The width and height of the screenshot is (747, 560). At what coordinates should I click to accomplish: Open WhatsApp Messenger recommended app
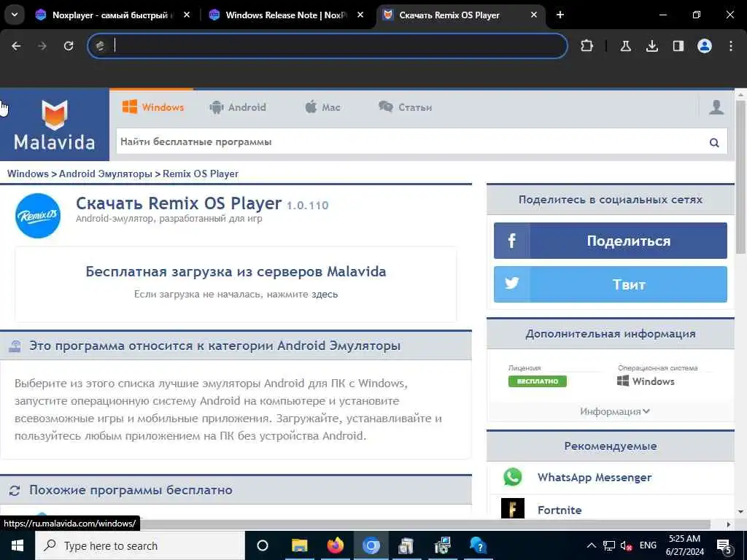(594, 477)
